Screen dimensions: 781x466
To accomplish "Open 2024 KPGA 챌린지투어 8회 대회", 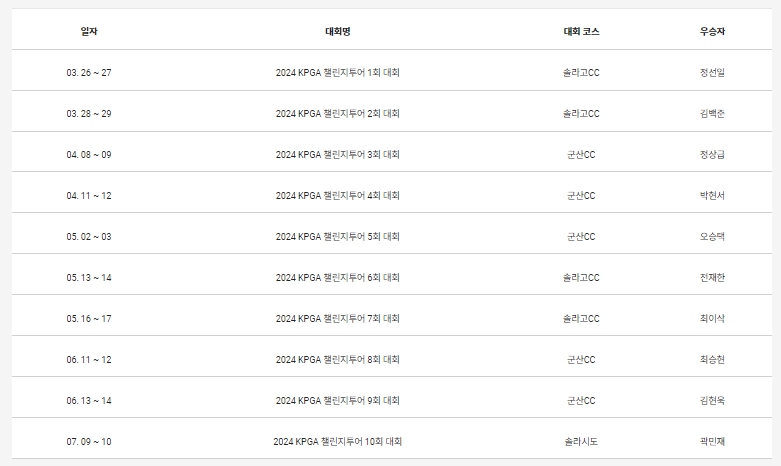I will point(338,359).
